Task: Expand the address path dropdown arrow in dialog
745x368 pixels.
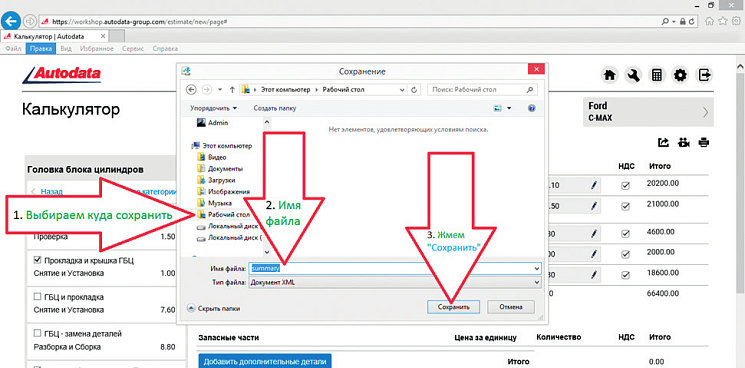Action: [402, 89]
